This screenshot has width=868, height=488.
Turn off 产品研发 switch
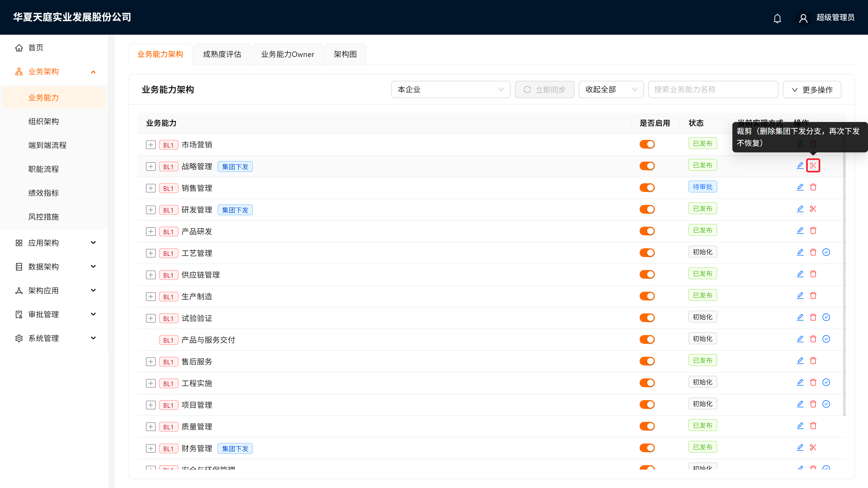tap(647, 231)
